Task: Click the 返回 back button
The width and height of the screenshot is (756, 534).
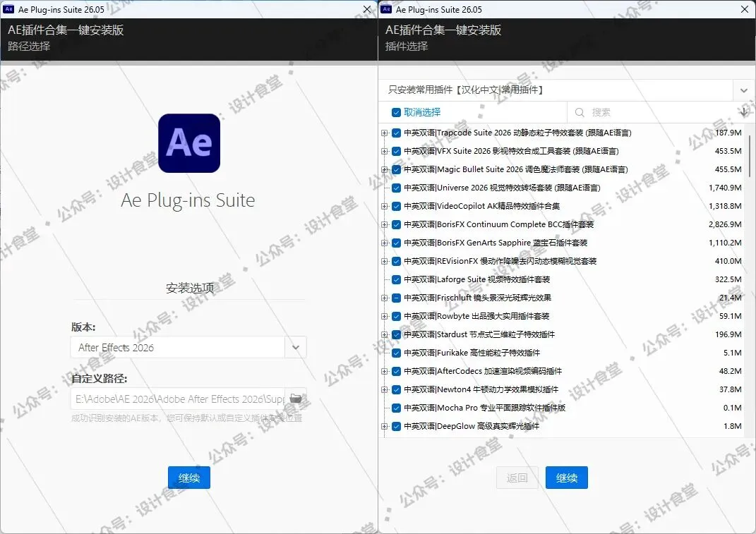Action: (x=517, y=478)
